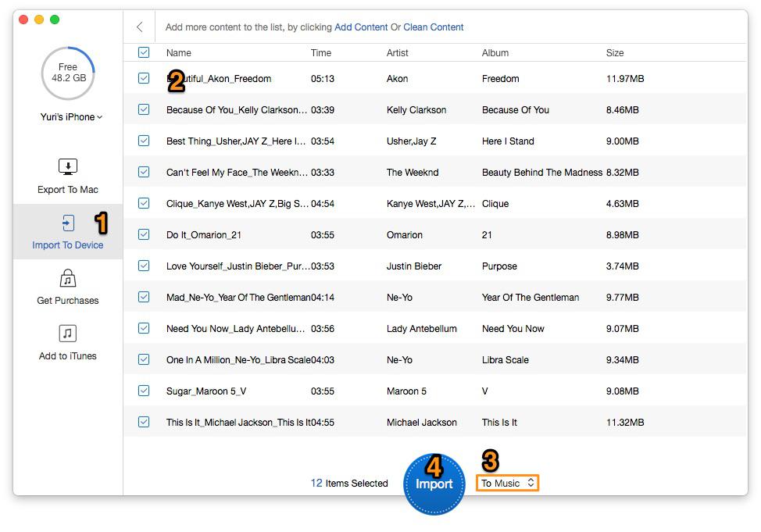
Task: Uncheck Need You Now song checkbox
Action: pyautogui.click(x=144, y=328)
